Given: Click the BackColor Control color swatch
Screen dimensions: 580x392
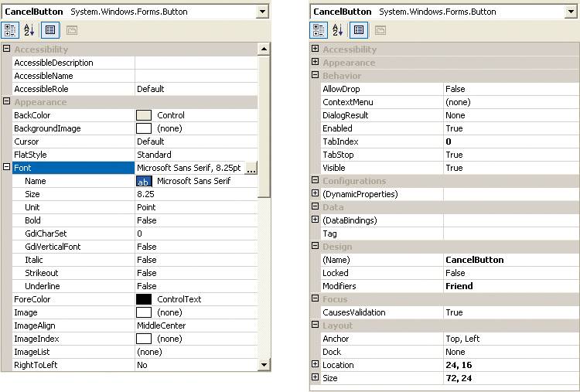Looking at the screenshot, I should coord(144,115).
